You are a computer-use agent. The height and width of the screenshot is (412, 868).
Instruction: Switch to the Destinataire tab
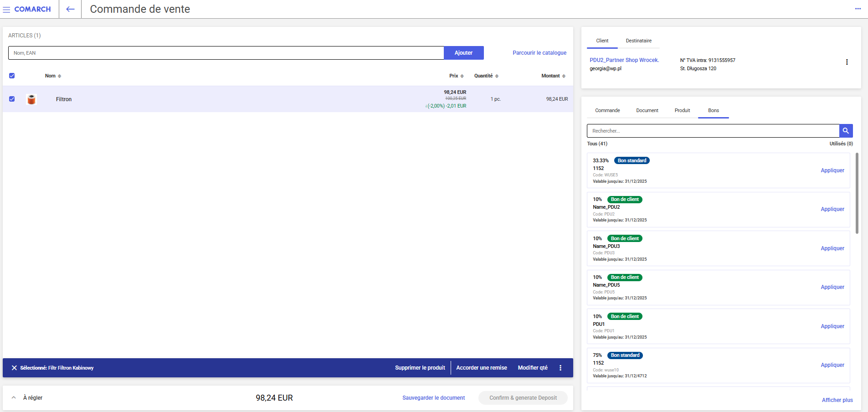click(x=638, y=41)
